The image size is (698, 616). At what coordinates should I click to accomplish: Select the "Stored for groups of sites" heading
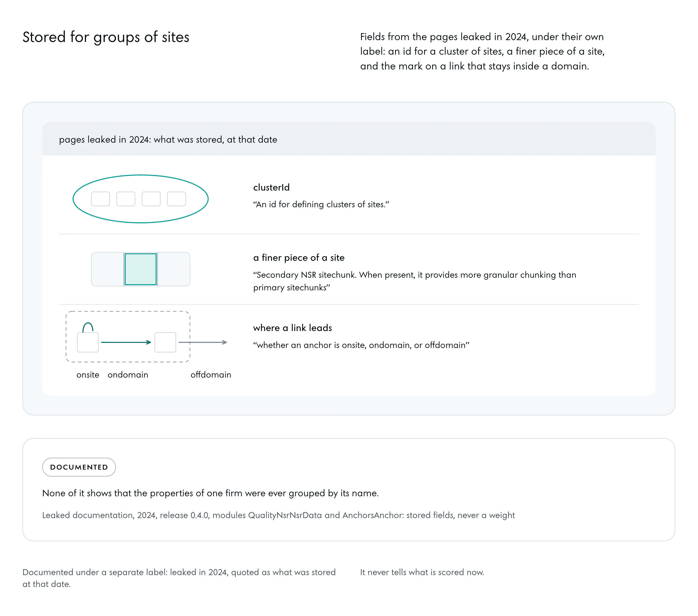tap(106, 37)
